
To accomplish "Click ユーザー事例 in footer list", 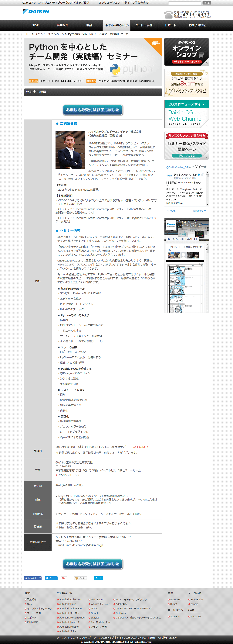I will (x=34, y=613).
